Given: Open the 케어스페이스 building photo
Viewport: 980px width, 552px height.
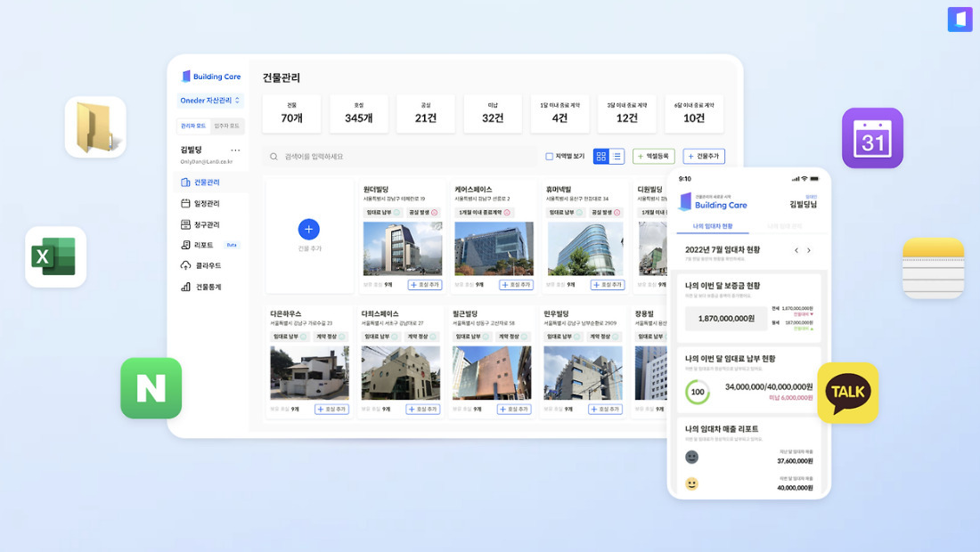Looking at the screenshot, I should 494,248.
